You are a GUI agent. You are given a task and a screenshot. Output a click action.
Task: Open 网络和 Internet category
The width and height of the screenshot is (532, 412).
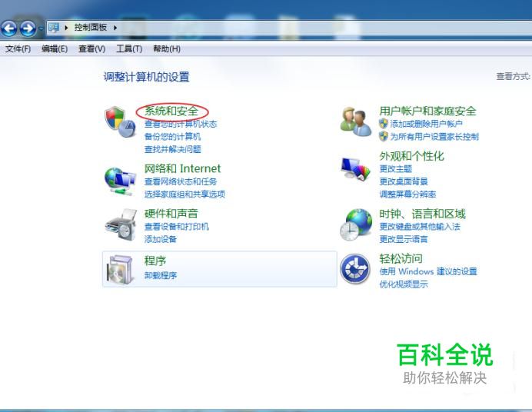(x=182, y=168)
